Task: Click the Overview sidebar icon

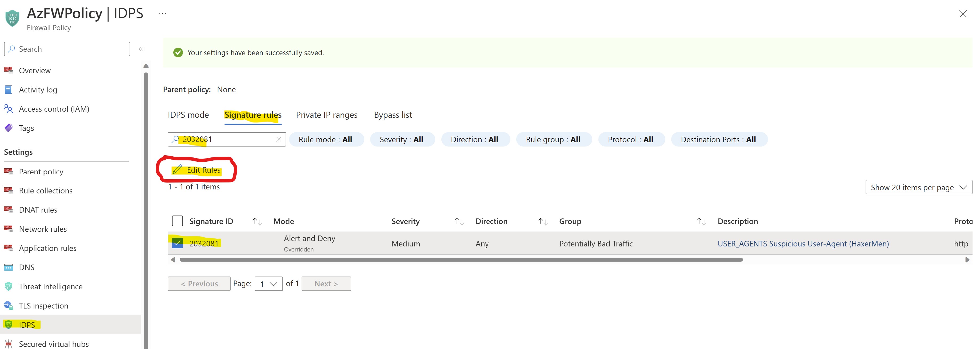Action: click(8, 70)
